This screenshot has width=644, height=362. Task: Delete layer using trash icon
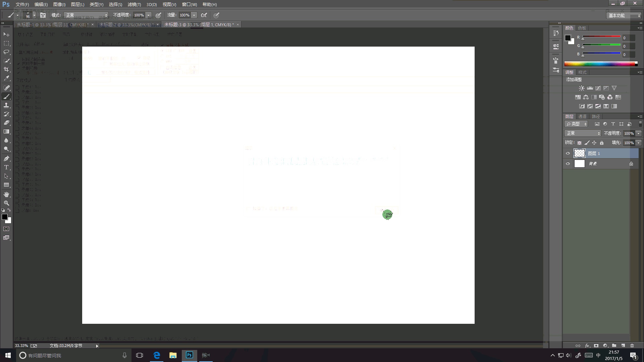[632, 346]
